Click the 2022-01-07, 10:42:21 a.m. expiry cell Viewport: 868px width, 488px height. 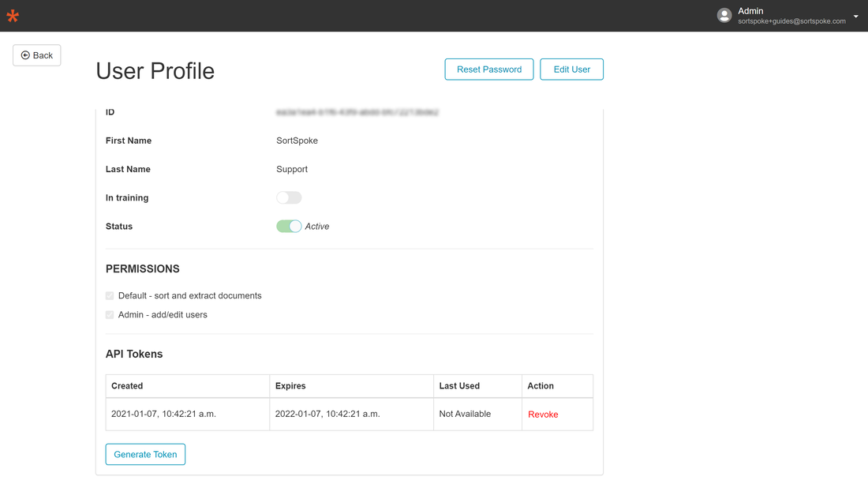(351, 415)
